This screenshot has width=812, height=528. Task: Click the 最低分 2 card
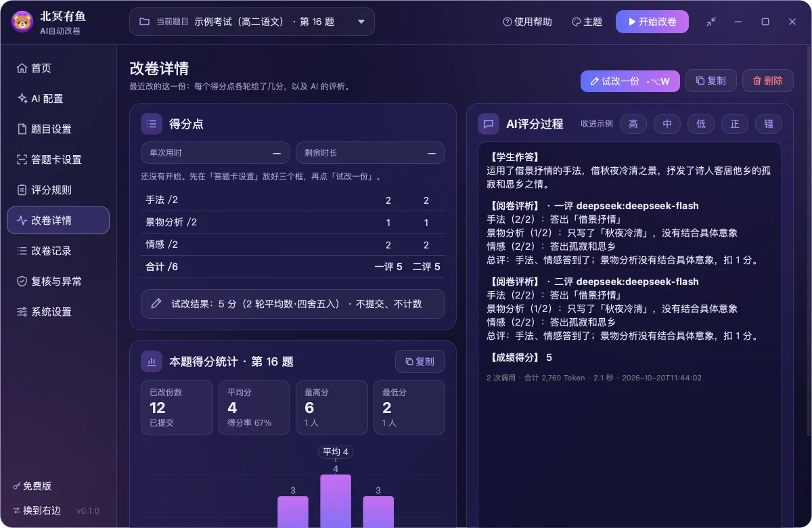409,408
